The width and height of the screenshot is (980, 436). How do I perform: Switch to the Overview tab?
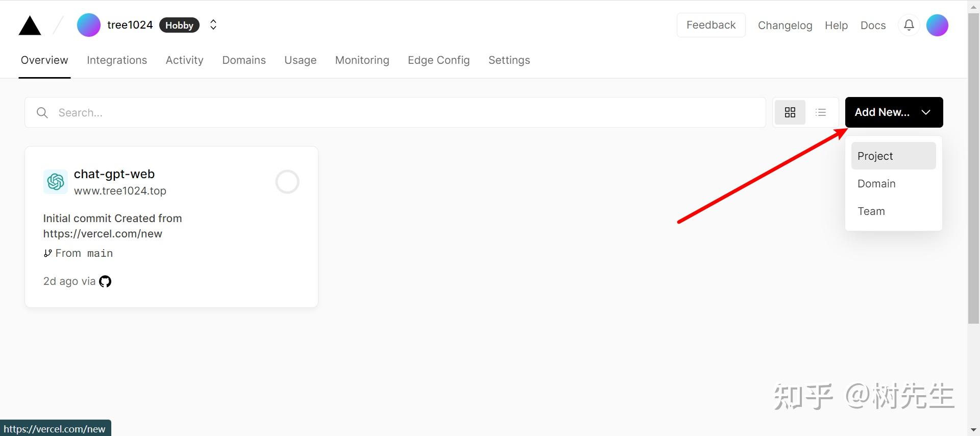pos(44,60)
